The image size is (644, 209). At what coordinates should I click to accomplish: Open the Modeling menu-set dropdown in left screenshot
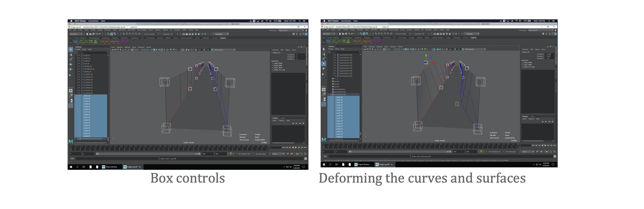76,34
